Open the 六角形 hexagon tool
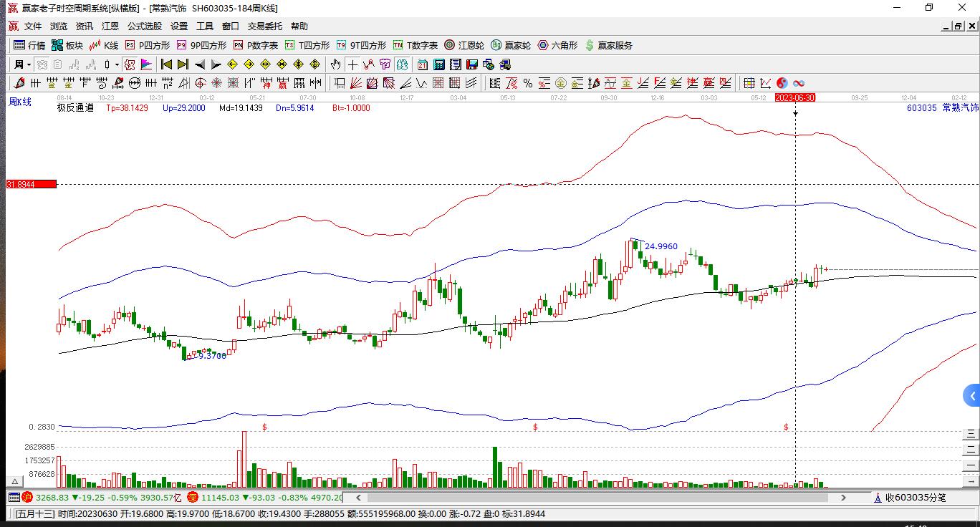Image resolution: width=980 pixels, height=527 pixels. 557,45
